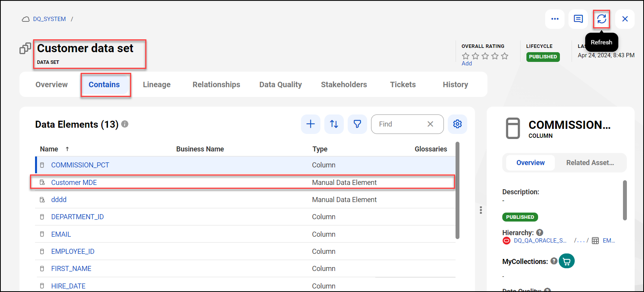Click the table icon in Hierarchy path
Image resolution: width=644 pixels, height=292 pixels.
pyautogui.click(x=595, y=241)
